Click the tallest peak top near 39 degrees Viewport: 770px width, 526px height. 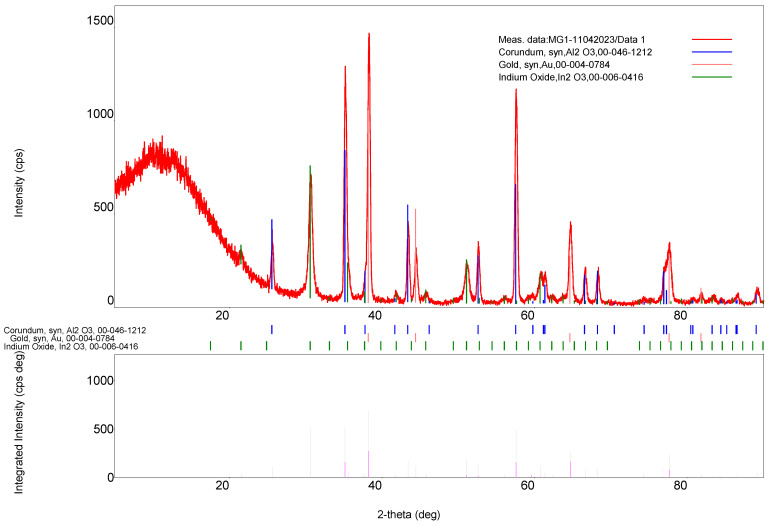coord(369,34)
